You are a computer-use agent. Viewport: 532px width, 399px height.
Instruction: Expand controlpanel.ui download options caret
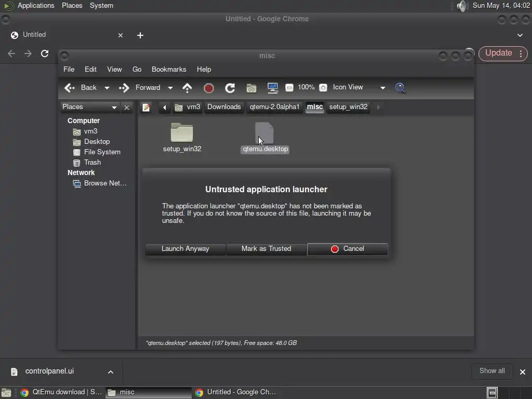[111, 372]
